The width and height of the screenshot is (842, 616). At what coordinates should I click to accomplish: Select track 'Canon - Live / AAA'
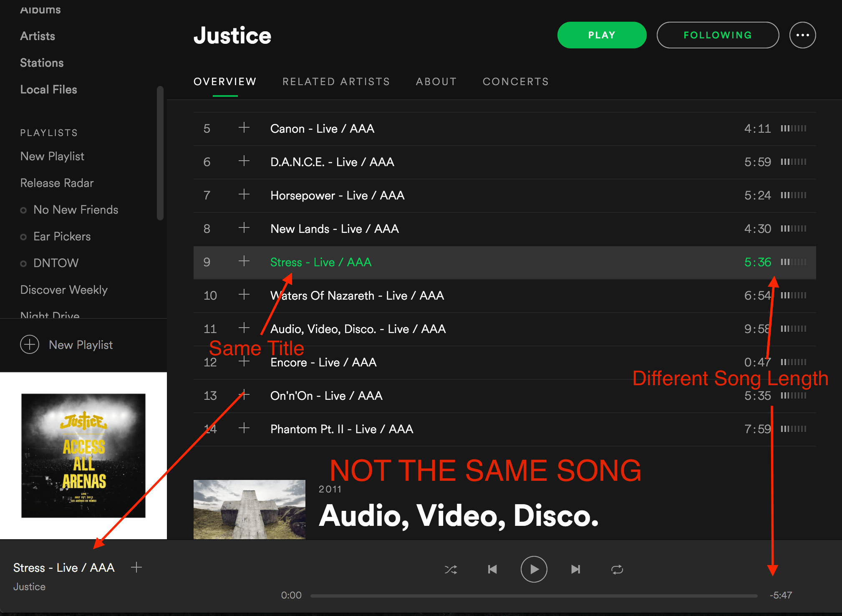click(322, 129)
